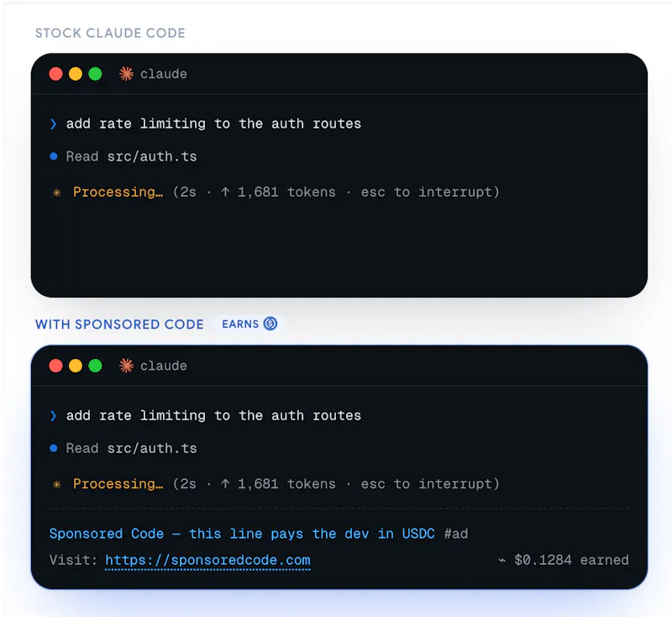Screen dimensions: 672x617
Task: Click the yellow minimize dot in the sponsored terminal
Action: 76,366
